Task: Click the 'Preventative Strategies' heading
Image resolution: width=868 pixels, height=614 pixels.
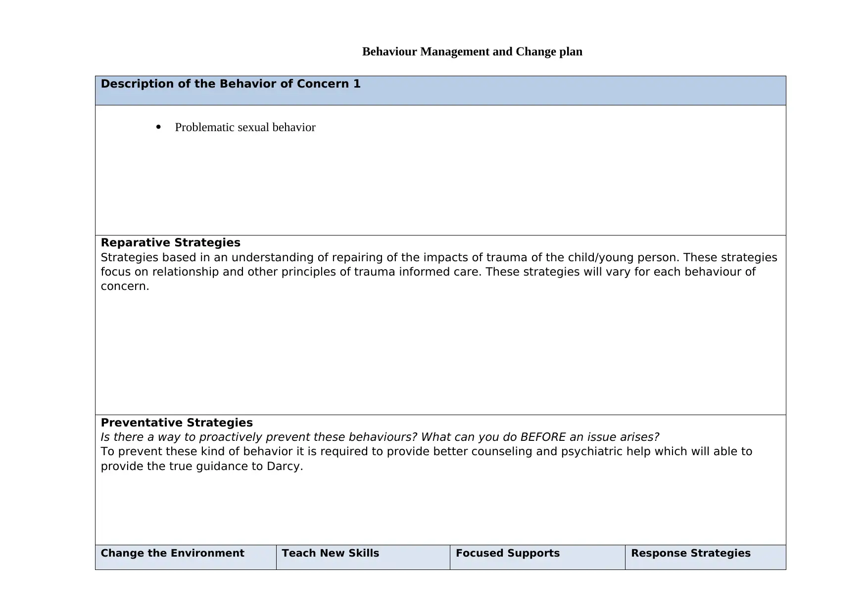Action: [177, 423]
